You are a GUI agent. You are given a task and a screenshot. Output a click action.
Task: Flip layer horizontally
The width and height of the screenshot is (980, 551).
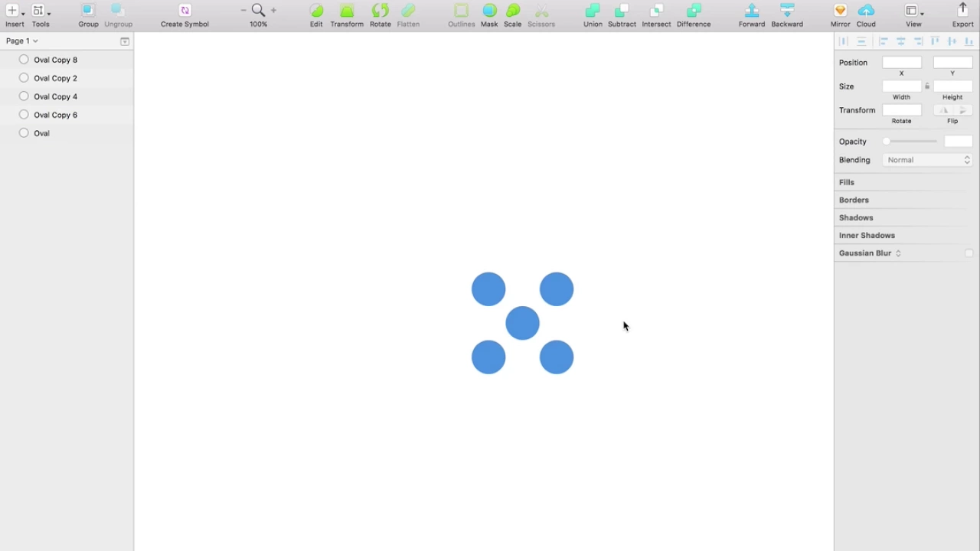[943, 110]
